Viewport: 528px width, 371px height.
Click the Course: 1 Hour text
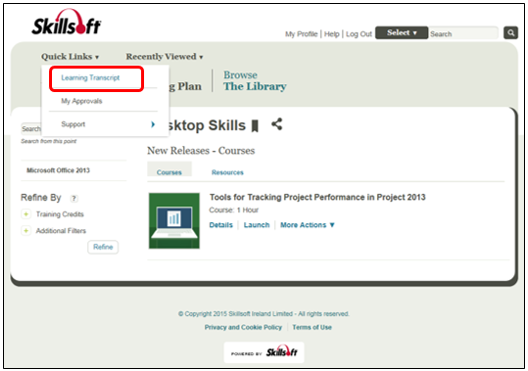coord(234,210)
